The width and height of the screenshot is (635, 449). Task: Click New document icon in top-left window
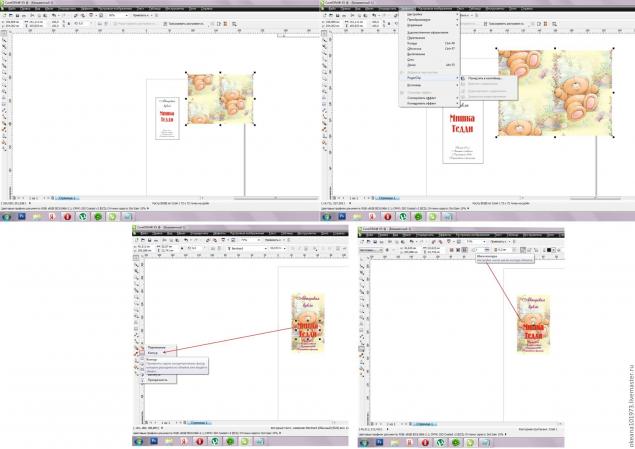pyautogui.click(x=4, y=15)
